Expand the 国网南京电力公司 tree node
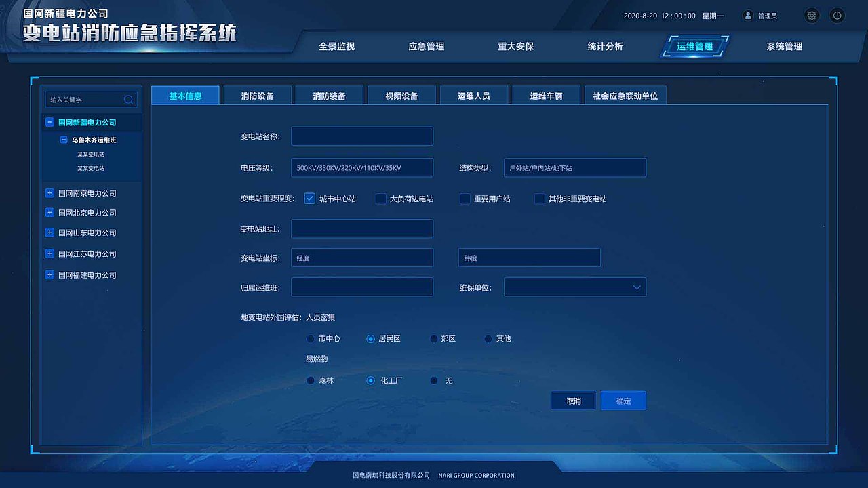This screenshot has width=868, height=488. [49, 192]
